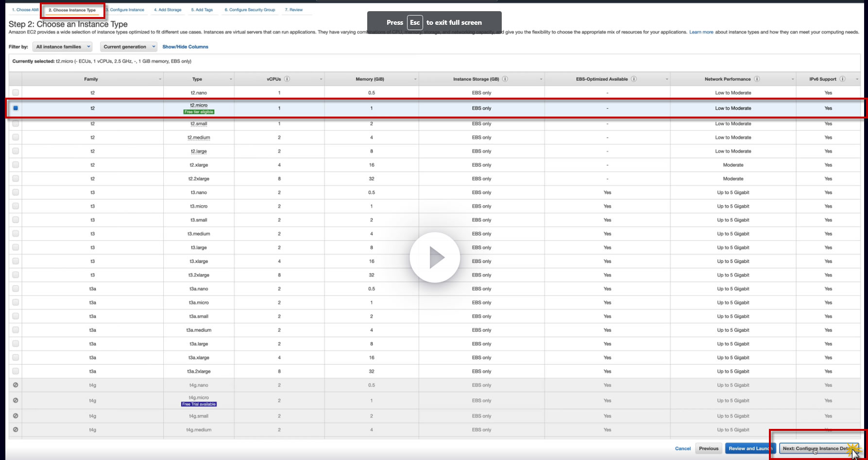Open the Memory (GiB) column arrow
This screenshot has height=460, width=868.
pyautogui.click(x=415, y=79)
